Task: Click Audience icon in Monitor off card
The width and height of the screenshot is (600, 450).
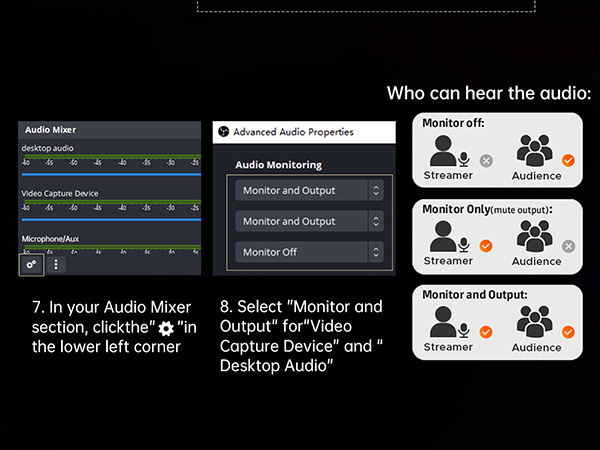Action: coord(535,150)
